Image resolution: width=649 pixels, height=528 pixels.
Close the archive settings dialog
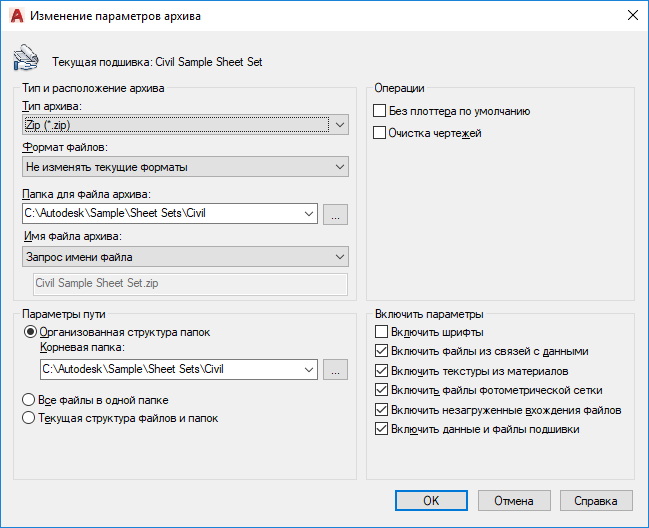click(x=631, y=15)
